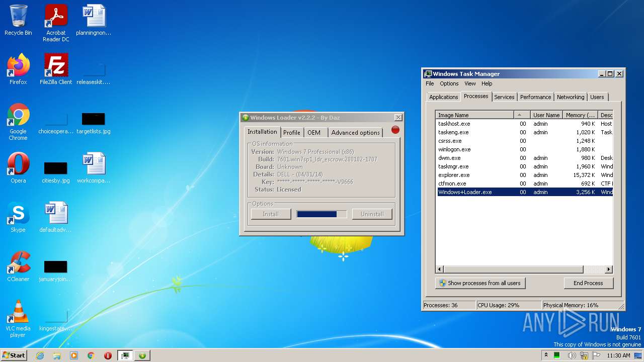Open Windows Explorer from the taskbar
This screenshot has width=644, height=362.
tap(57, 355)
